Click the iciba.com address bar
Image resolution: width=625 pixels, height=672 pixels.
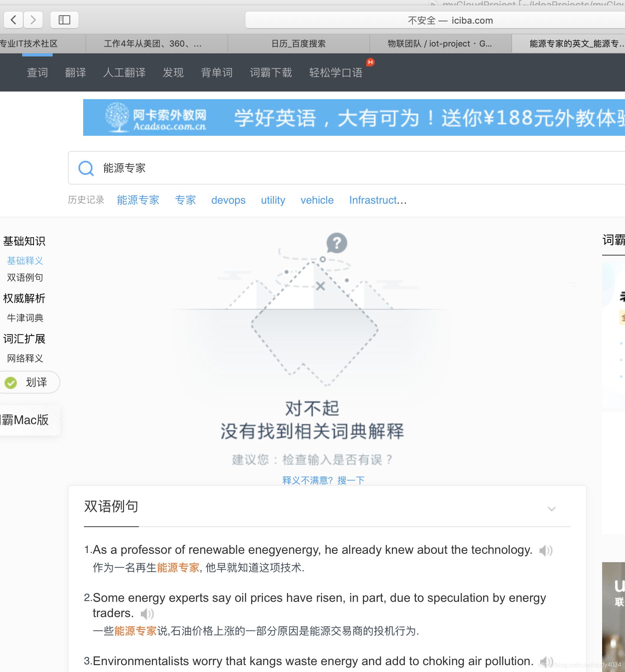435,20
